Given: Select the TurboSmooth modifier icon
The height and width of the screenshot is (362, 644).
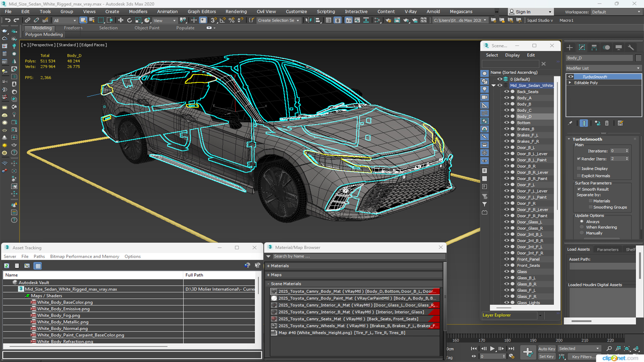Looking at the screenshot, I should point(571,76).
